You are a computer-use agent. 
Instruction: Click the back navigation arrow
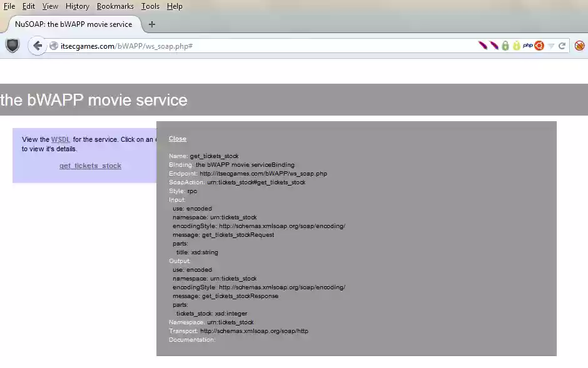tap(37, 45)
